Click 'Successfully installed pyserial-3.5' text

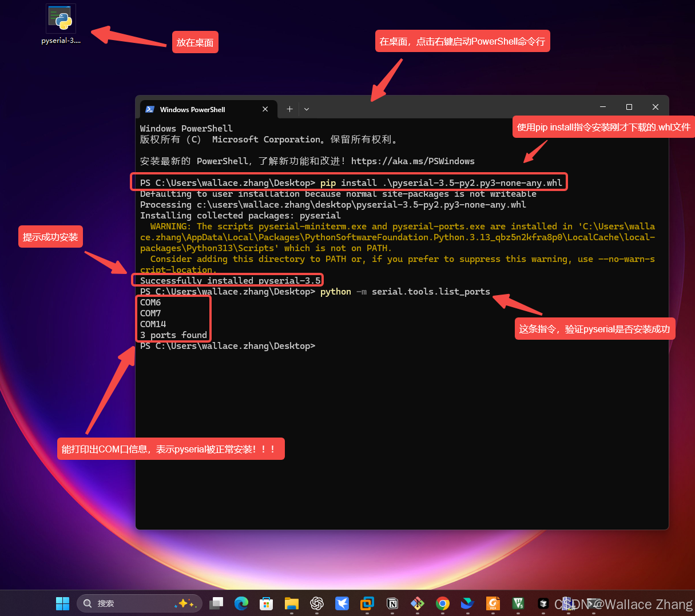231,280
